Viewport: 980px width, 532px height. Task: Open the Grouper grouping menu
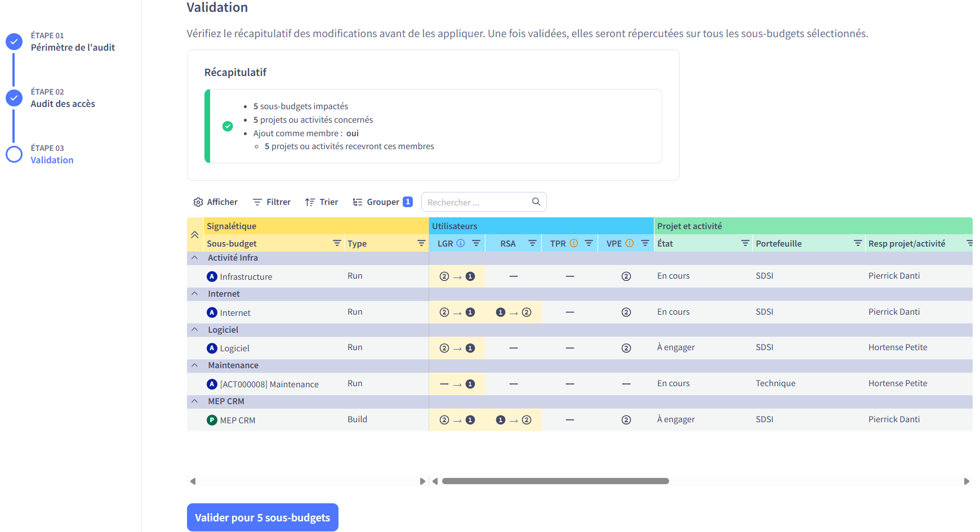click(382, 202)
